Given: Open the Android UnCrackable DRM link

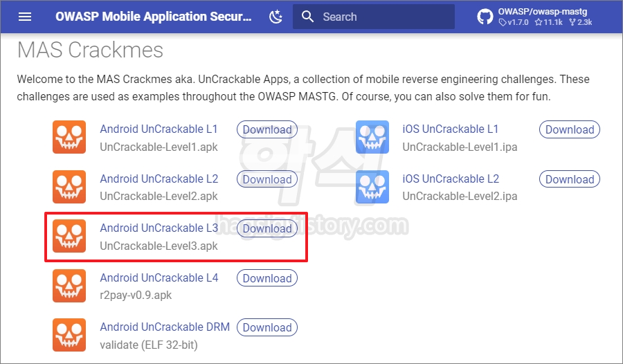Looking at the screenshot, I should 165,327.
